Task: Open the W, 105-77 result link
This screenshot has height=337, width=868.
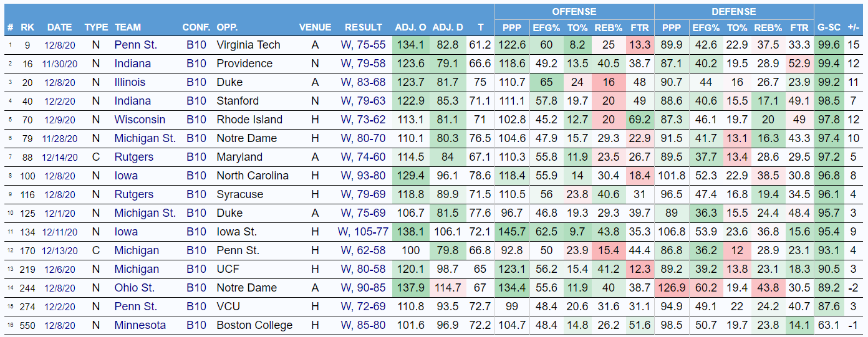Action: point(363,232)
